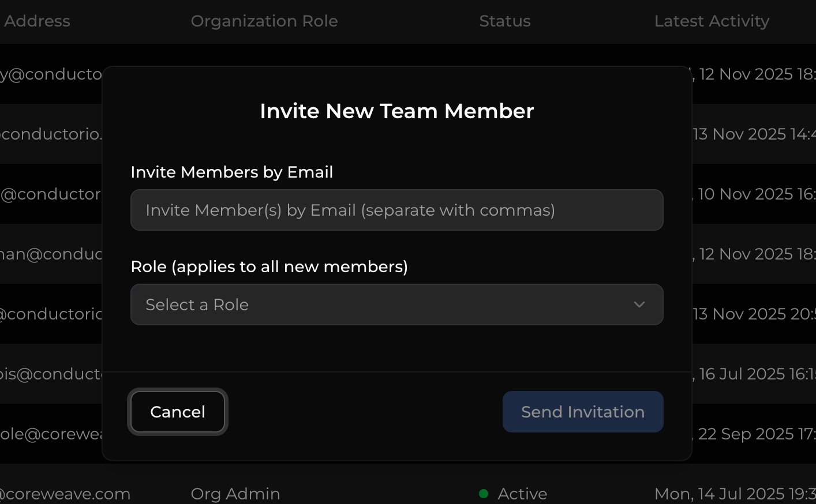Click the Invite New Team Member heading
Screen dimensions: 816x504
tap(396, 111)
